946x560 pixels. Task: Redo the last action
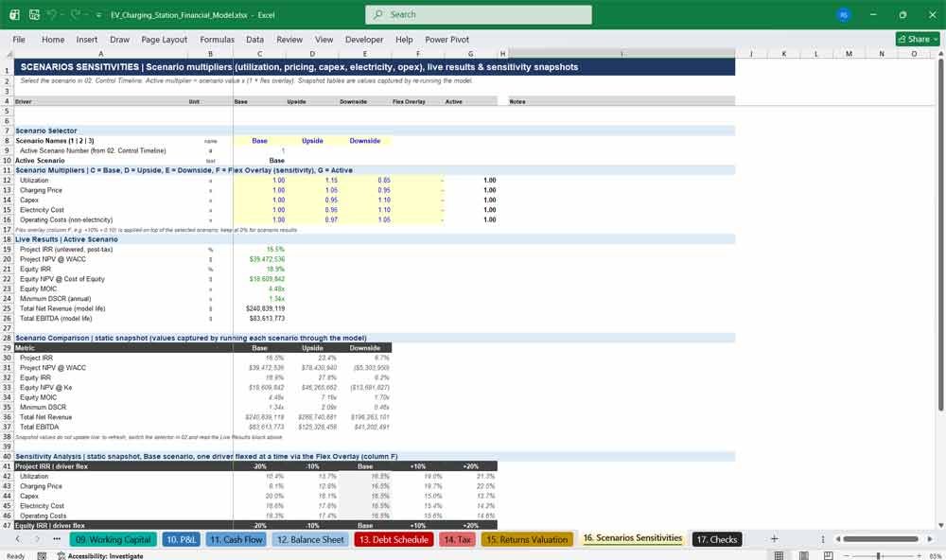pyautogui.click(x=76, y=14)
